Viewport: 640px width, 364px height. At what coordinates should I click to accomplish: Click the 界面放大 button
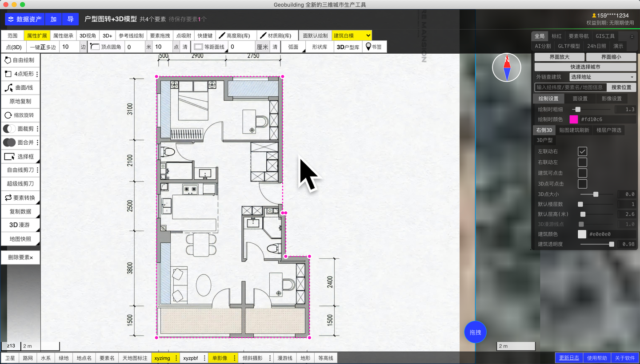pyautogui.click(x=559, y=57)
